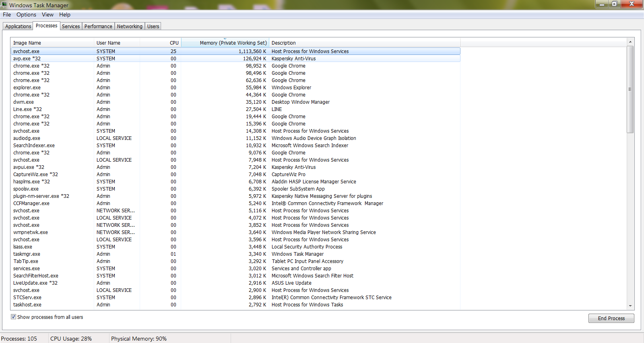Click Tablet PC Input Panel Accessory description
The image size is (644, 343).
pyautogui.click(x=308, y=261)
